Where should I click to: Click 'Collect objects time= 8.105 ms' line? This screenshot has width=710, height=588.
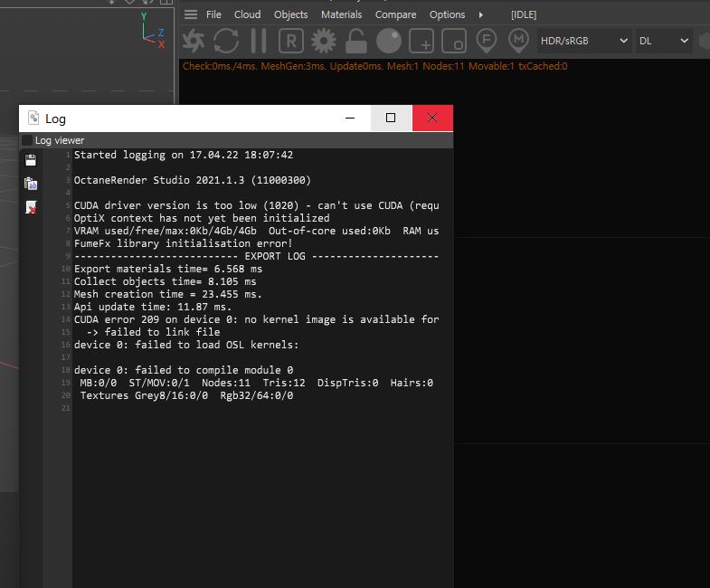[166, 281]
